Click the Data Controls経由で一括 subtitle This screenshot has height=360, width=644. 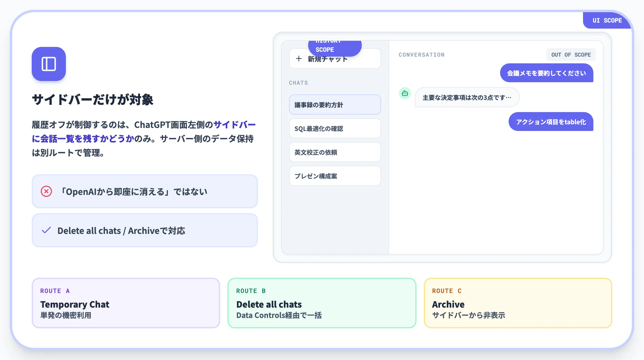(279, 315)
